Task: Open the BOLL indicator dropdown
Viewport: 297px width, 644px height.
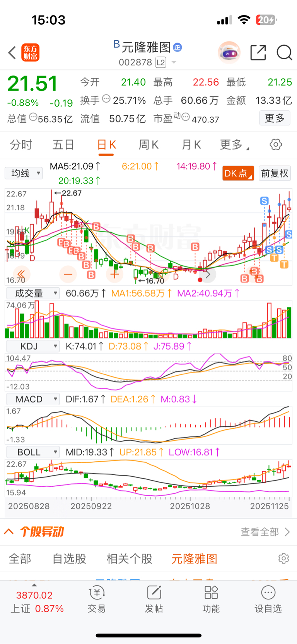Action: (x=32, y=452)
